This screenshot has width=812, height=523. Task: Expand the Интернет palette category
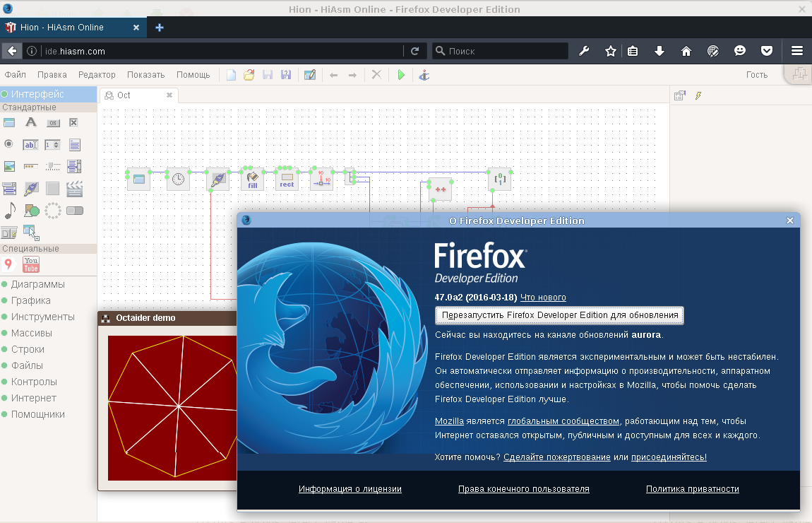(34, 398)
